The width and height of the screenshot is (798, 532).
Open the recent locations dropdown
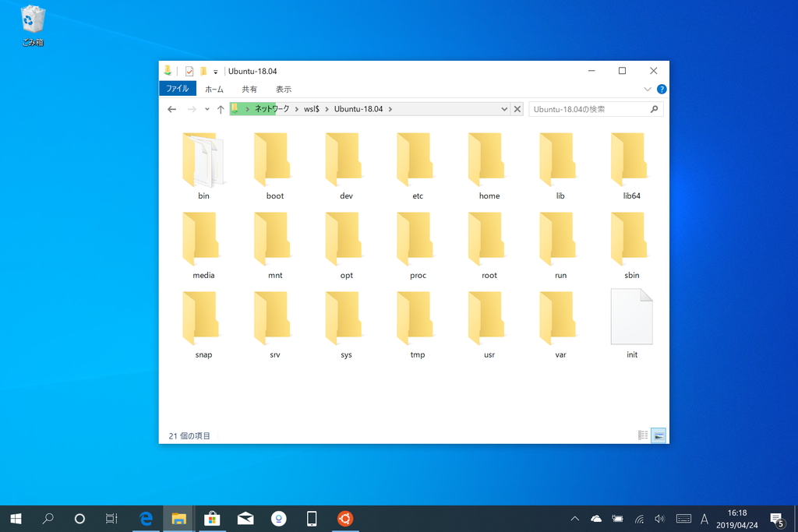pos(207,109)
